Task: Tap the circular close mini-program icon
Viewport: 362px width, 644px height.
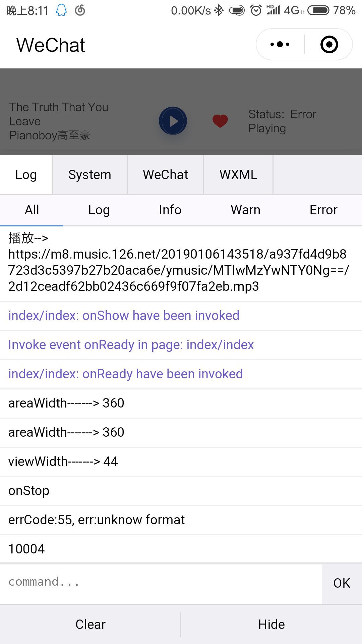Action: (x=329, y=44)
